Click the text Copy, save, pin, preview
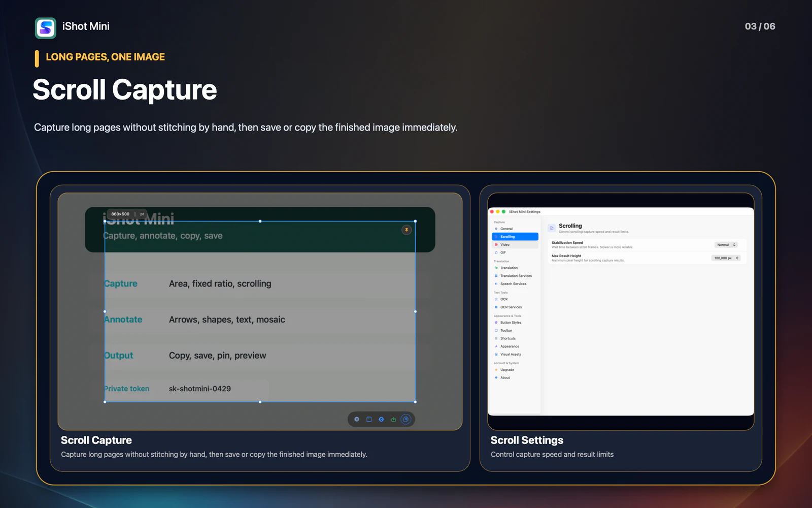Screen dimensions: 812x508 pyautogui.click(x=218, y=356)
